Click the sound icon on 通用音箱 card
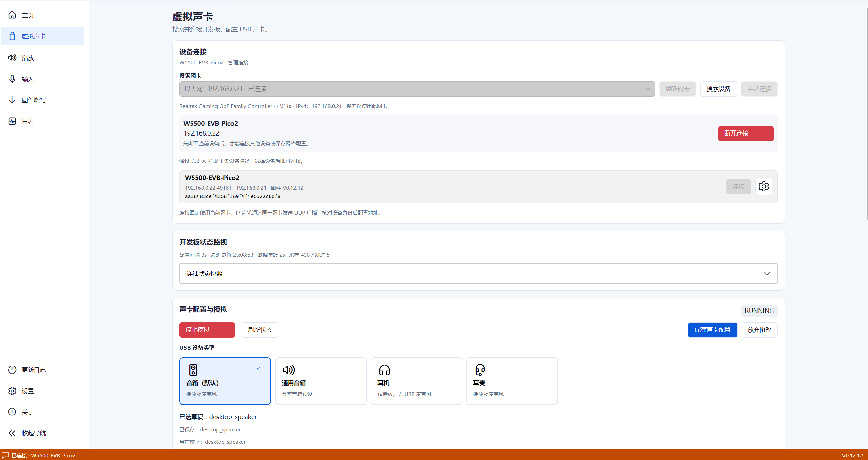This screenshot has width=868, height=460. point(289,370)
